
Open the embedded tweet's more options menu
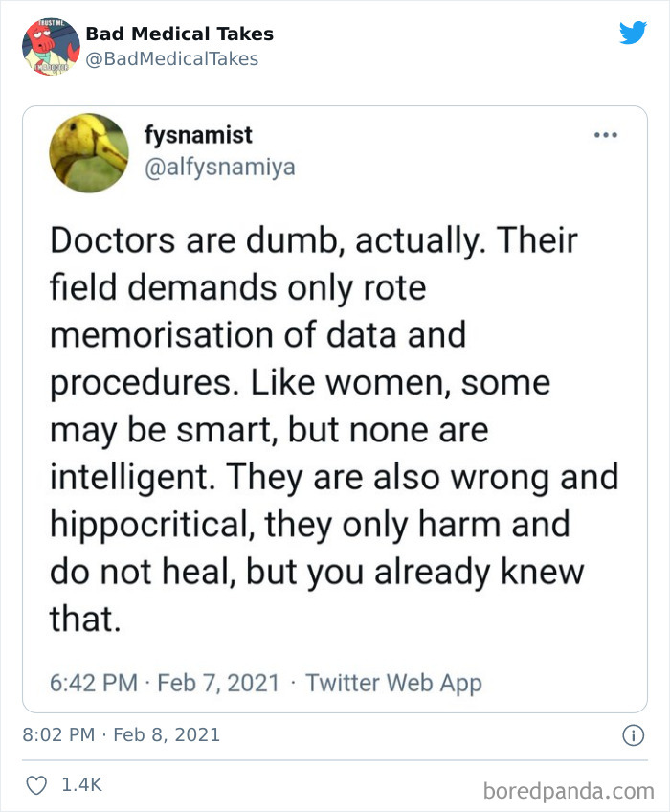(x=605, y=135)
